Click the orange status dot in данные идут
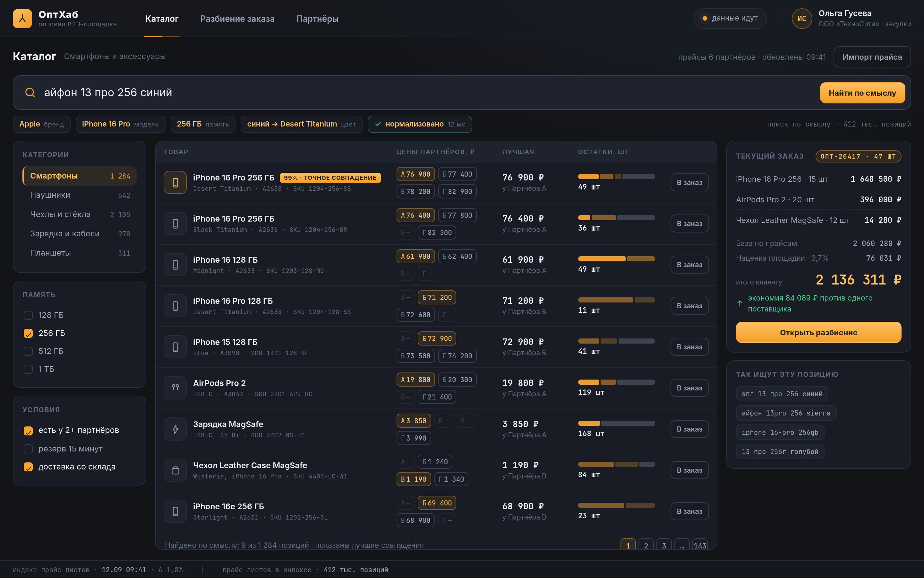Screen dimensions: 924x578 [x=705, y=18]
